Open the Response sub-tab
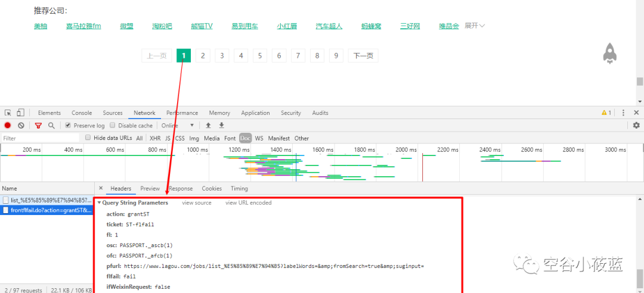 181,189
